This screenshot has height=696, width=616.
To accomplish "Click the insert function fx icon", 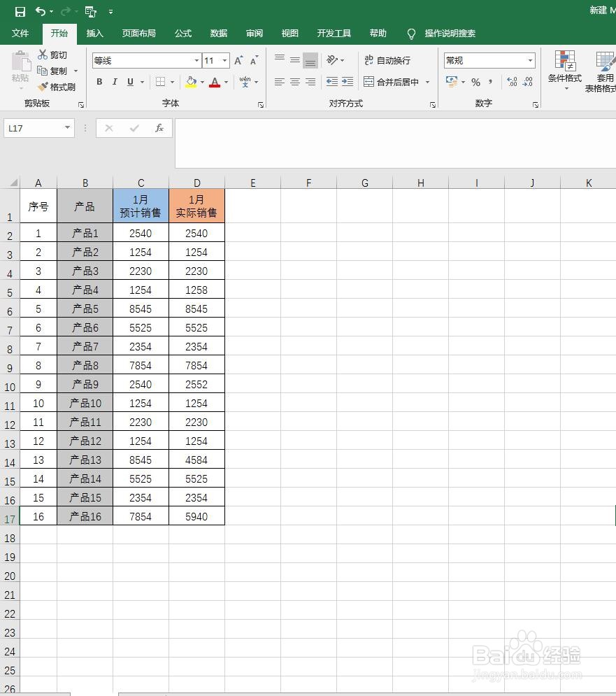I will [159, 128].
